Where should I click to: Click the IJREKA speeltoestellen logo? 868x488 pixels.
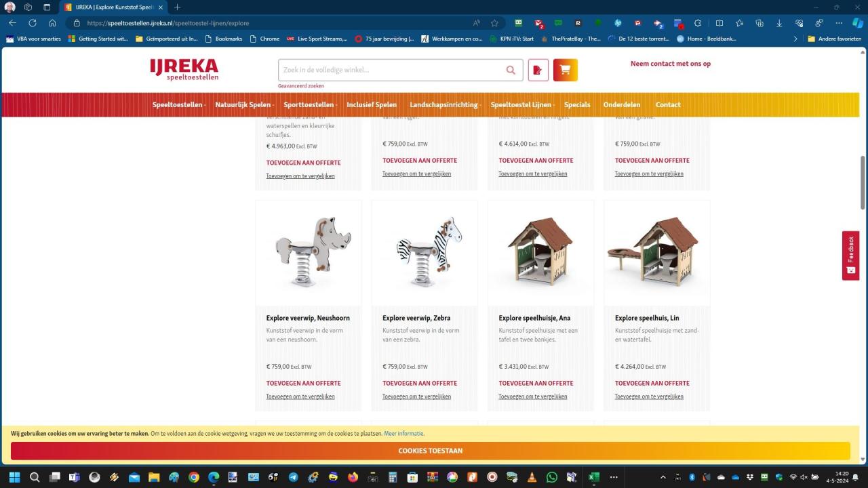pos(184,69)
